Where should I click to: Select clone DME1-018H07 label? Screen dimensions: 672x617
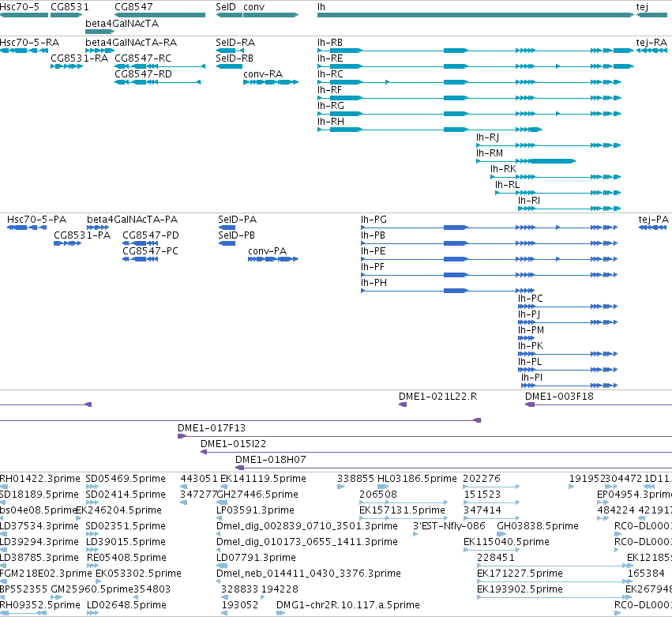(270, 460)
